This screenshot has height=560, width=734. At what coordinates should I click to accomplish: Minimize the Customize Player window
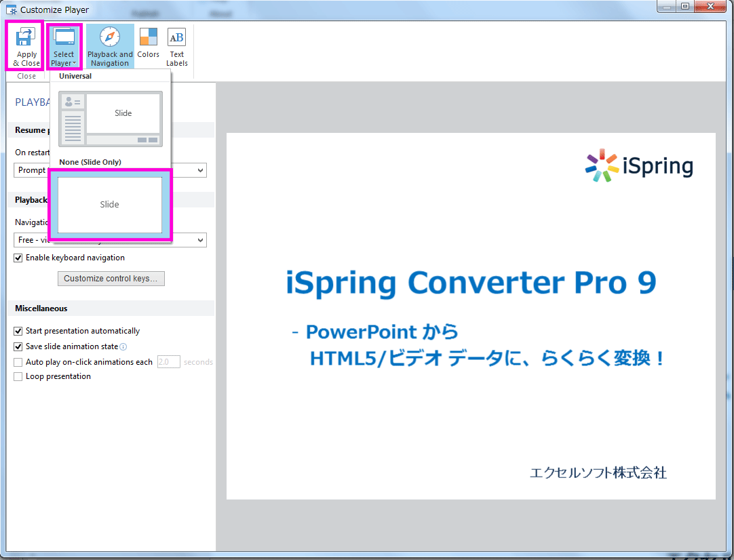(667, 7)
